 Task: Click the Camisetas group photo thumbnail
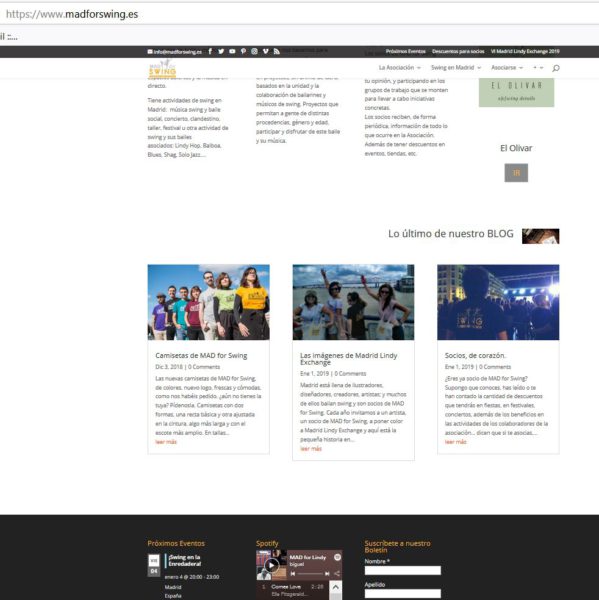pyautogui.click(x=209, y=302)
